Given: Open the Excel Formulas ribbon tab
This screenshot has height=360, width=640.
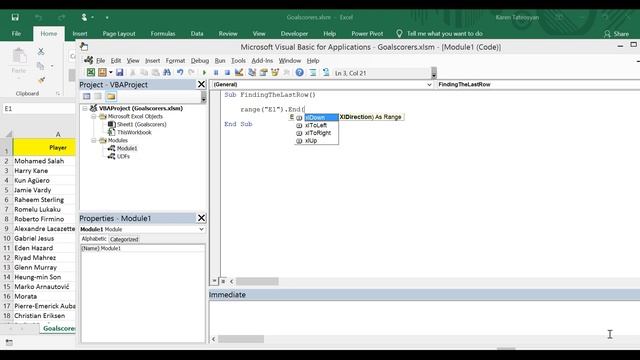Looking at the screenshot, I should coord(162,33).
